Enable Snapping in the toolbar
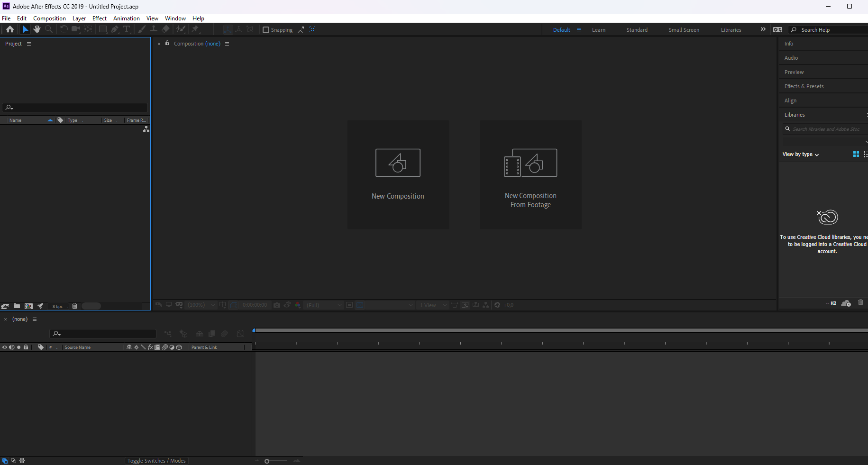The height and width of the screenshot is (465, 868). (x=266, y=30)
